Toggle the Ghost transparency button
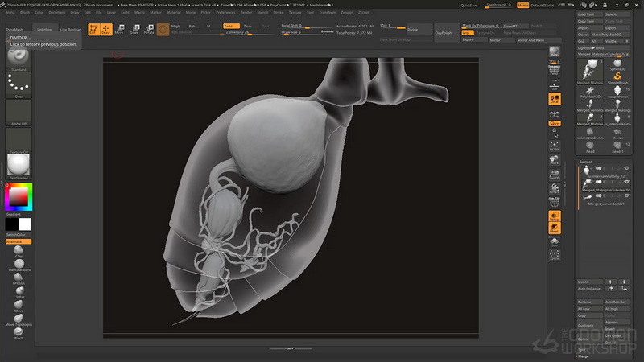644x362 pixels. coord(554,228)
